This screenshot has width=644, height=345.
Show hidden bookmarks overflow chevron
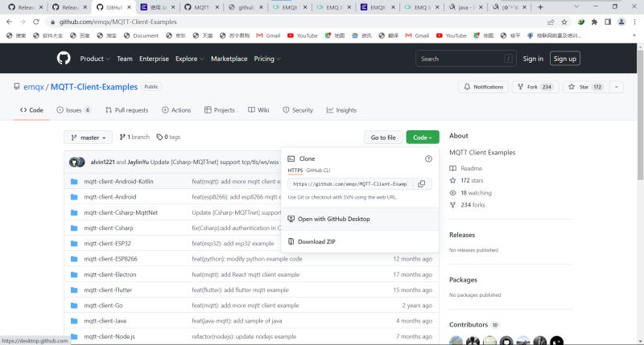pyautogui.click(x=634, y=35)
